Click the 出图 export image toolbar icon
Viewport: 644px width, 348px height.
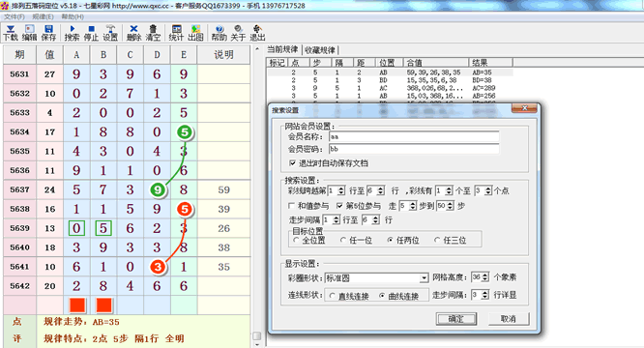click(x=195, y=33)
